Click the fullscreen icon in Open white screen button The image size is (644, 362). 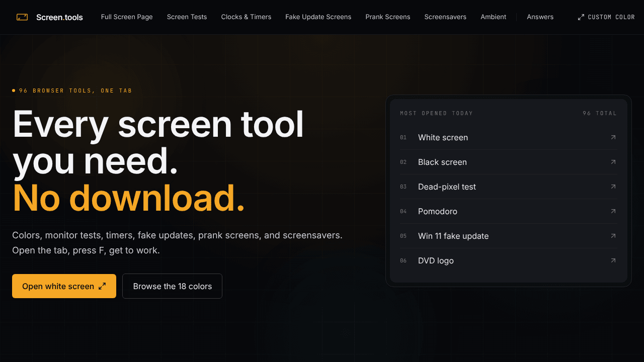click(102, 286)
